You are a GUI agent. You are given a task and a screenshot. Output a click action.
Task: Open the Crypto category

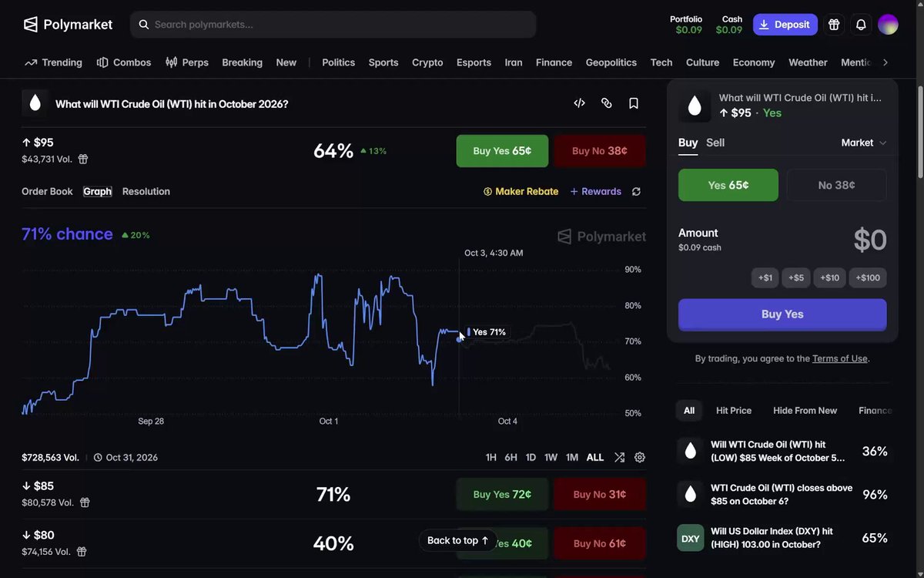427,62
